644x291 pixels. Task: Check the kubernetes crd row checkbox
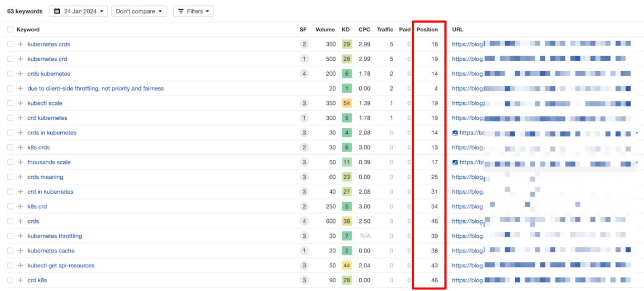point(10,59)
